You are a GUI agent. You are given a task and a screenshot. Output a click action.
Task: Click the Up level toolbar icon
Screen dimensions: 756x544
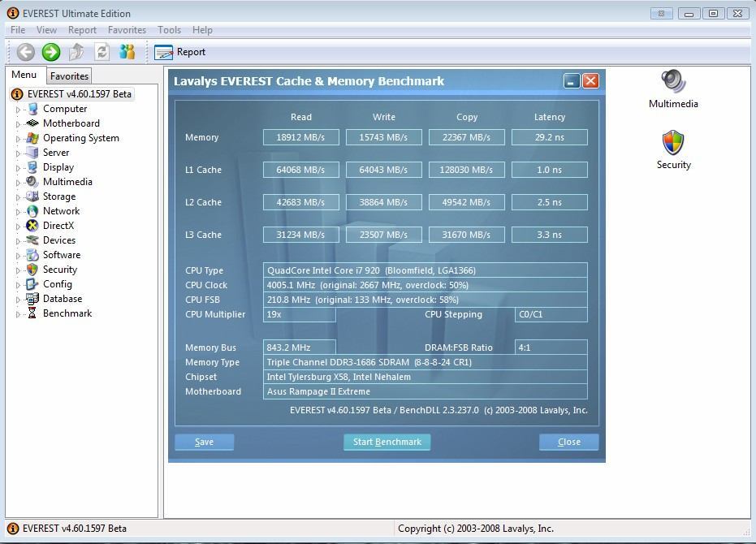(x=76, y=52)
